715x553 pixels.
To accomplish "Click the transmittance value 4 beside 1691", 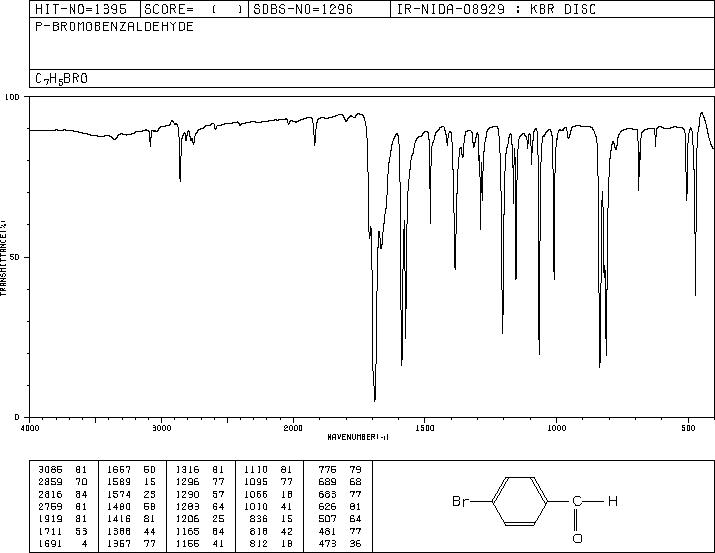I will (84, 543).
